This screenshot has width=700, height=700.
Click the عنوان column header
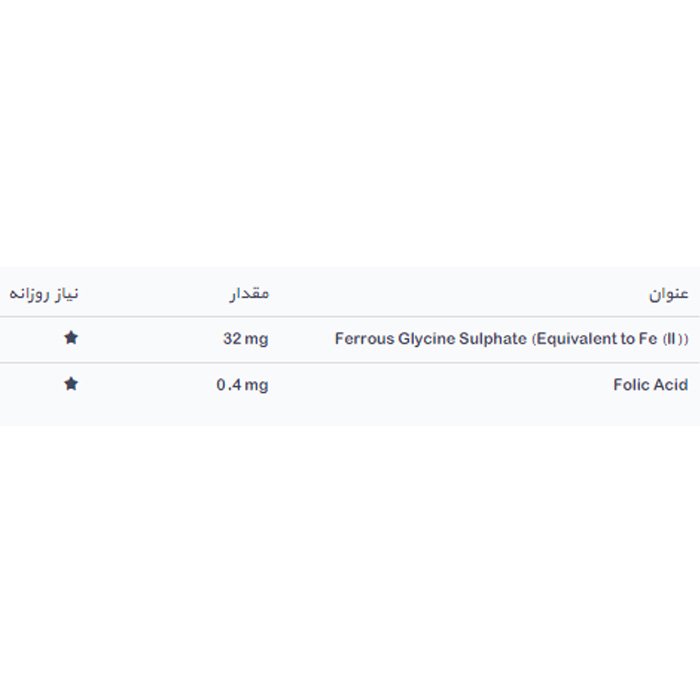668,294
